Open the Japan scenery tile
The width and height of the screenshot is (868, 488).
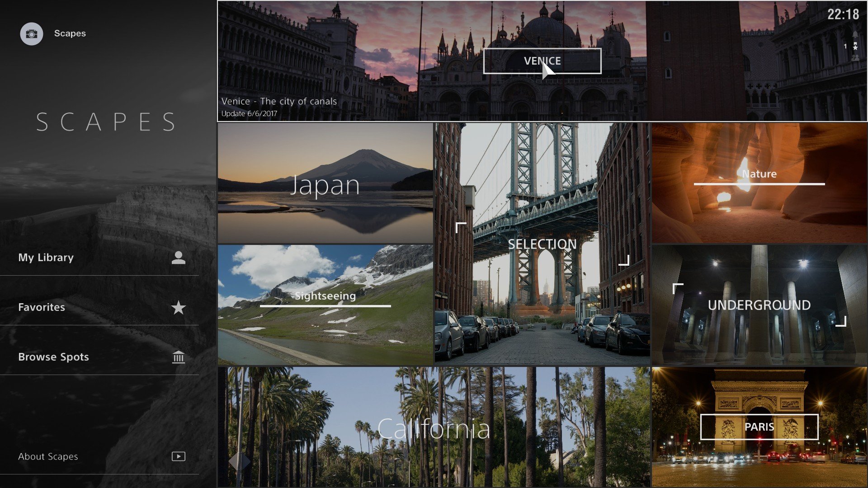click(x=325, y=183)
